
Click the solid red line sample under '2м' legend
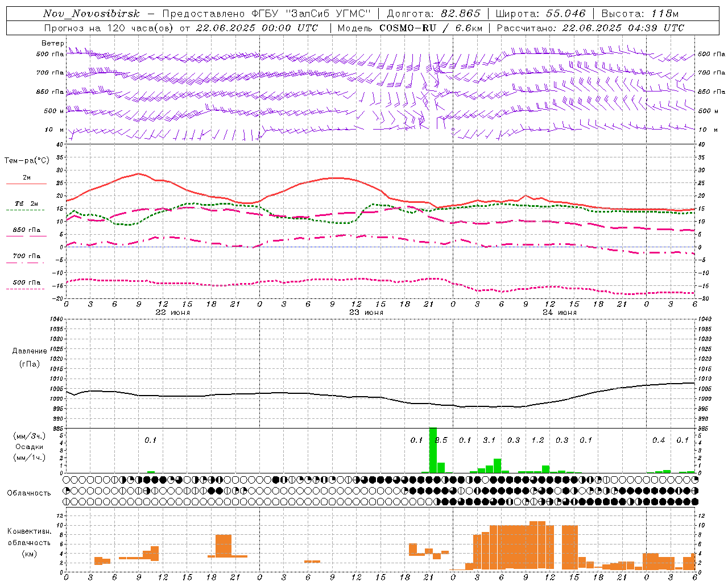[26, 184]
